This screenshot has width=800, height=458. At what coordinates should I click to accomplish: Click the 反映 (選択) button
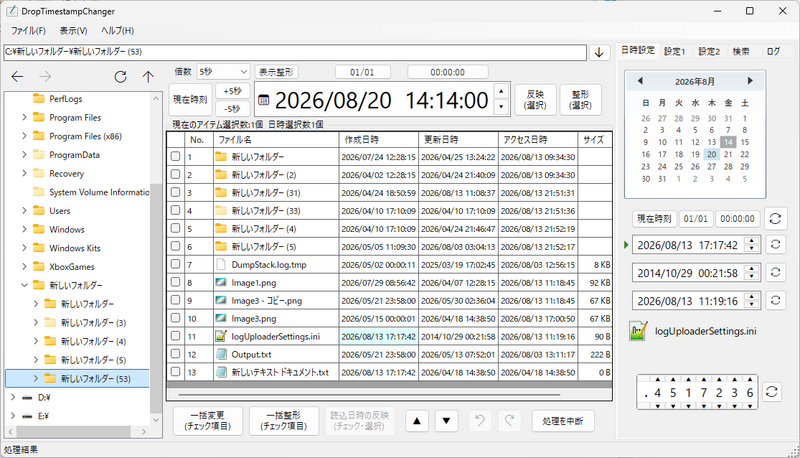(x=535, y=100)
